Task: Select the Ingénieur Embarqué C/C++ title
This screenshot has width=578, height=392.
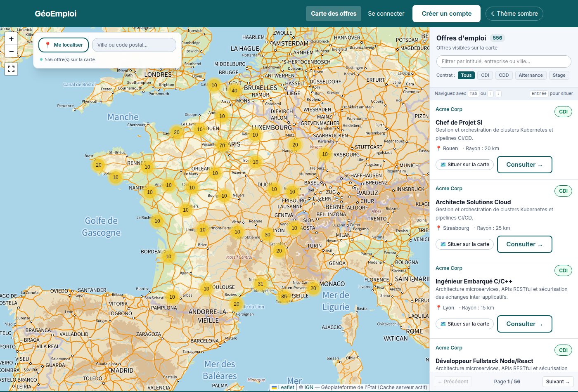Action: (474, 281)
